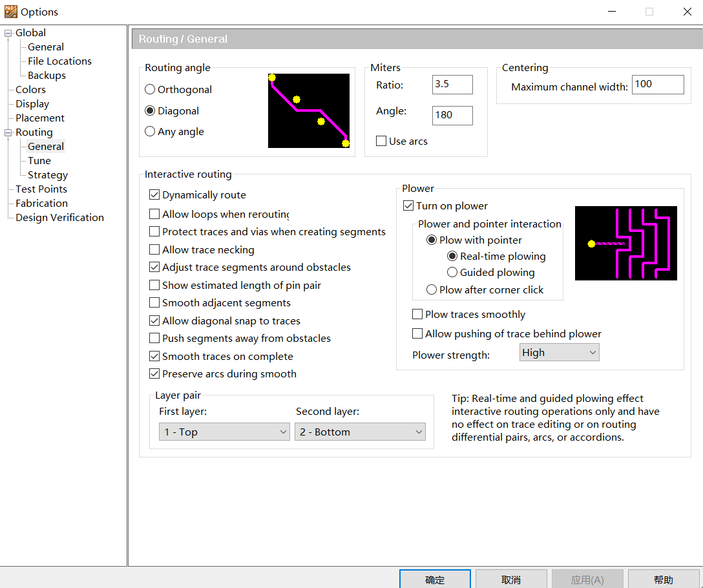Toggle Turn on plower checkbox

(x=408, y=206)
